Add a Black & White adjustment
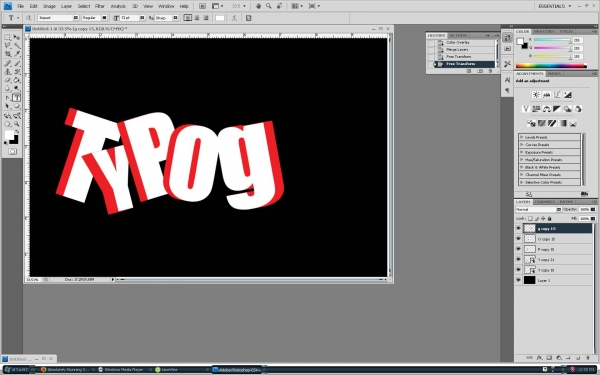600x375 pixels. [x=557, y=109]
